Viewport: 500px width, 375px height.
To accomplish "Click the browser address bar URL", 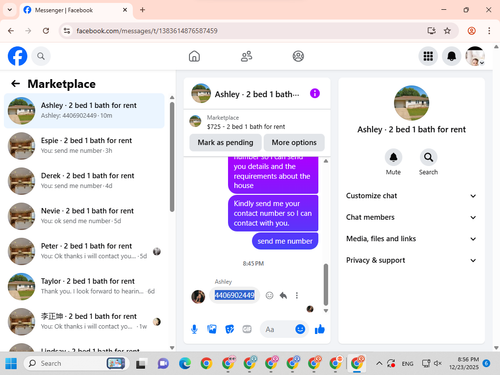I will (x=147, y=31).
